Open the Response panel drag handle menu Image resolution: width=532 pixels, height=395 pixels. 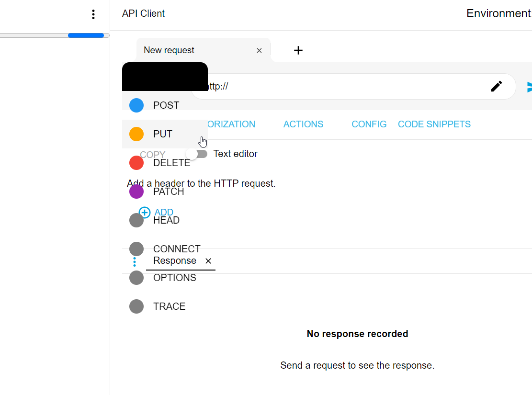click(x=135, y=261)
